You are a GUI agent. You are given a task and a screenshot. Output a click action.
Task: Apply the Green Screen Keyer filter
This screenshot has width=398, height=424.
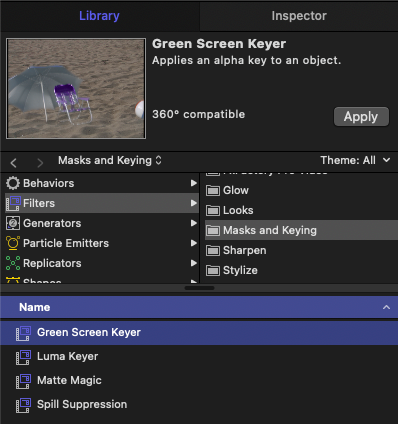[361, 117]
